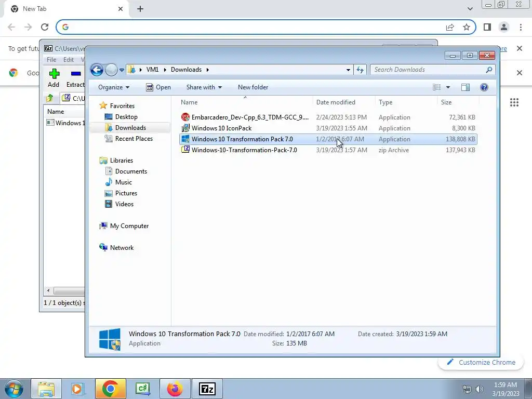This screenshot has height=399, width=532.
Task: Select Windows 10 Transformation Pack 7.0 application
Action: (x=328, y=139)
